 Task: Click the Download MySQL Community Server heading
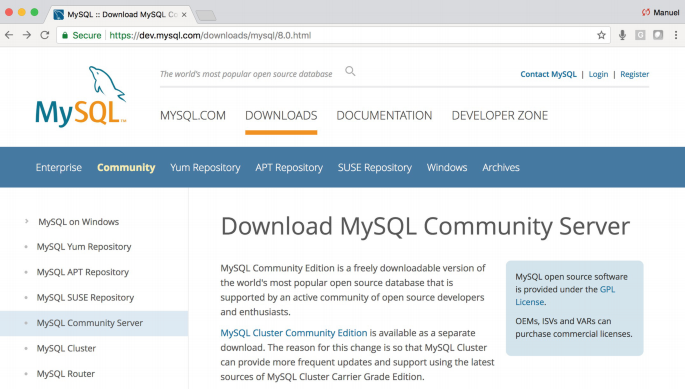coord(425,226)
